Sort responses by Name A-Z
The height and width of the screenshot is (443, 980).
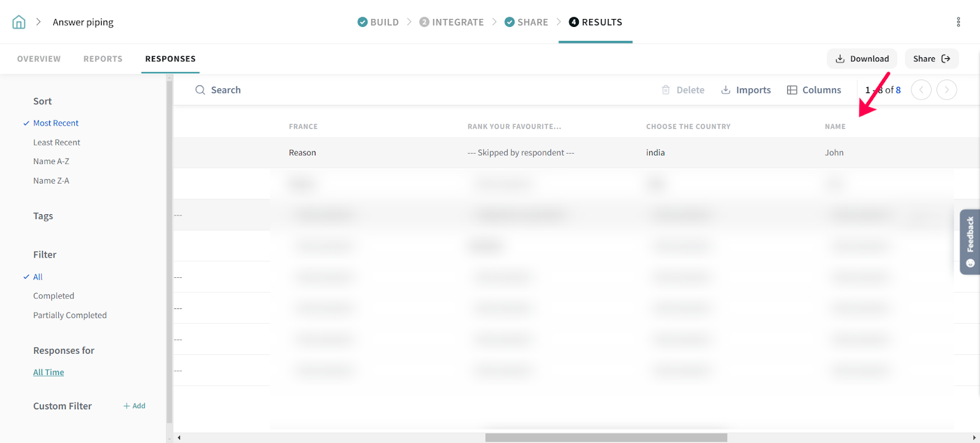click(51, 162)
